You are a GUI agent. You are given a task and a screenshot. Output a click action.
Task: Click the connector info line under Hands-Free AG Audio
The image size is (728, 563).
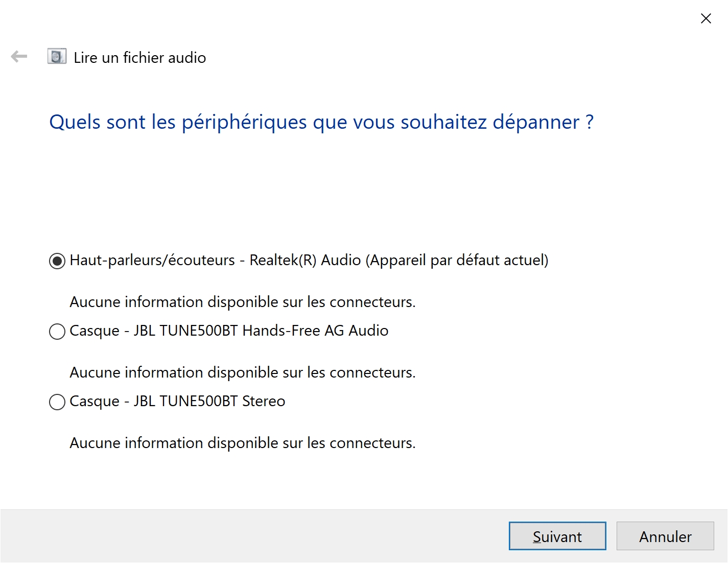pos(243,372)
